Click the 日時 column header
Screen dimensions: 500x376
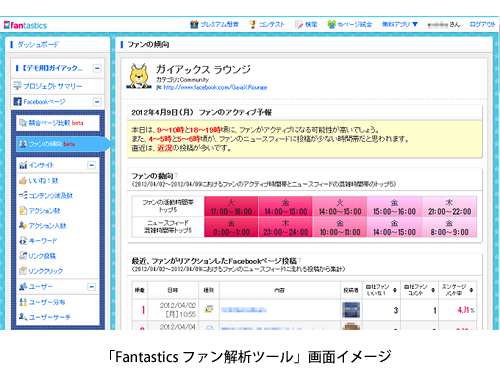tap(173, 290)
